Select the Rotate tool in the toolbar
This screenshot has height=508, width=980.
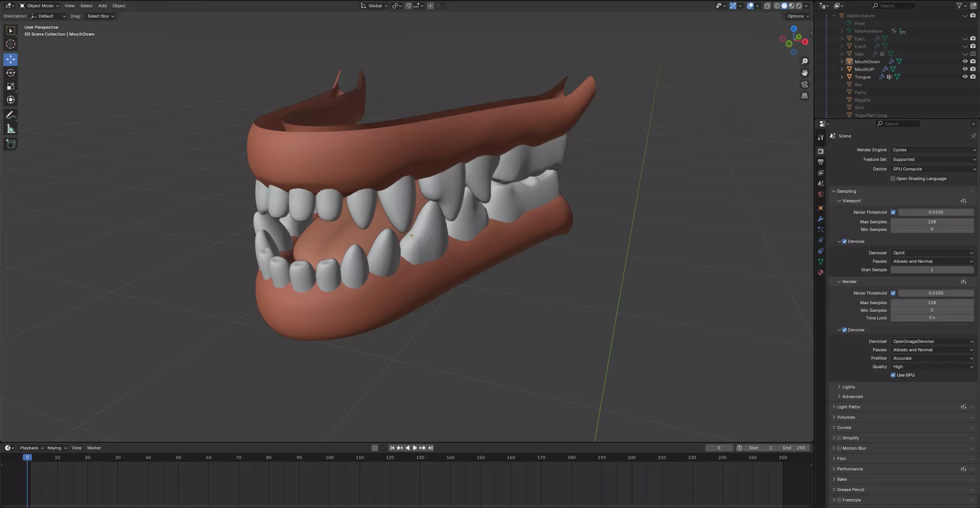[11, 73]
